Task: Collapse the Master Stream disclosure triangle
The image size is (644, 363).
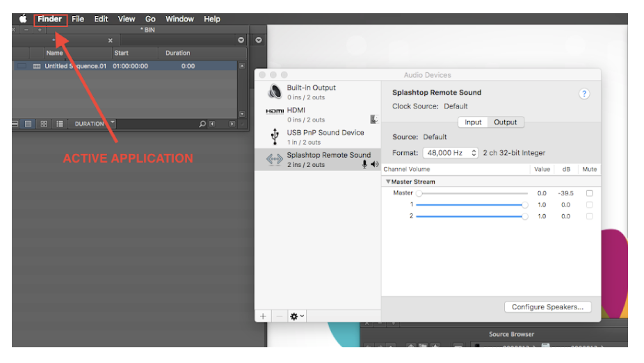Action: point(387,181)
